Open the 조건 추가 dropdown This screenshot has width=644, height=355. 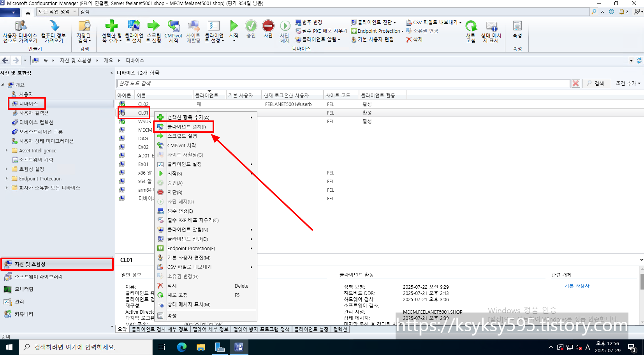(628, 83)
